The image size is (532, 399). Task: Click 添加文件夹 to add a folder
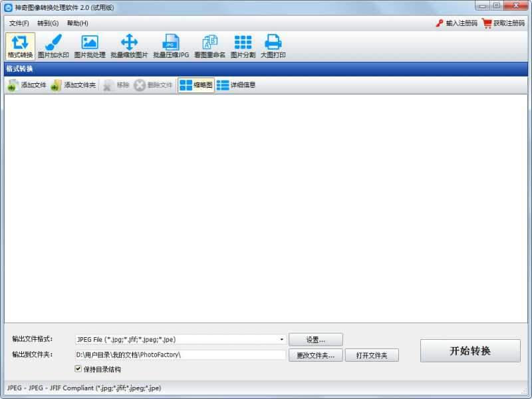coord(73,85)
